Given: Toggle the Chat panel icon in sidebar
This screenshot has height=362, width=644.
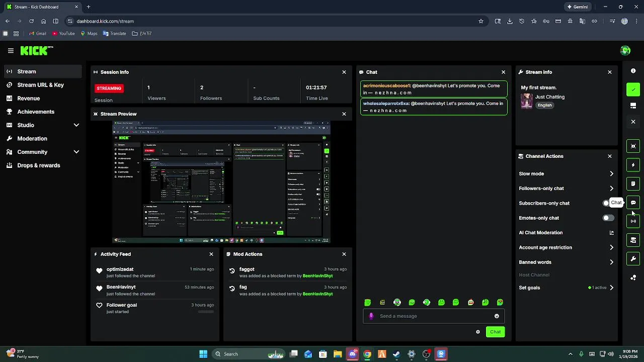Looking at the screenshot, I should pos(633,203).
